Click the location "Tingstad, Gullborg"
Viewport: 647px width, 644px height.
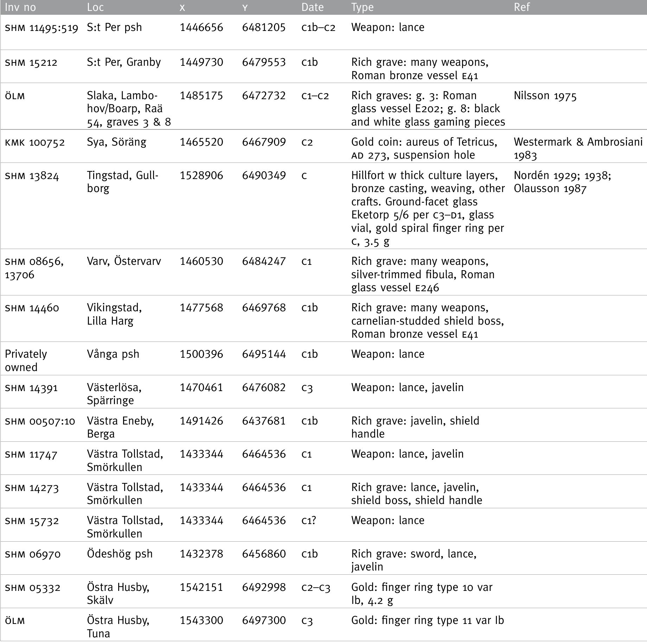[x=123, y=182]
